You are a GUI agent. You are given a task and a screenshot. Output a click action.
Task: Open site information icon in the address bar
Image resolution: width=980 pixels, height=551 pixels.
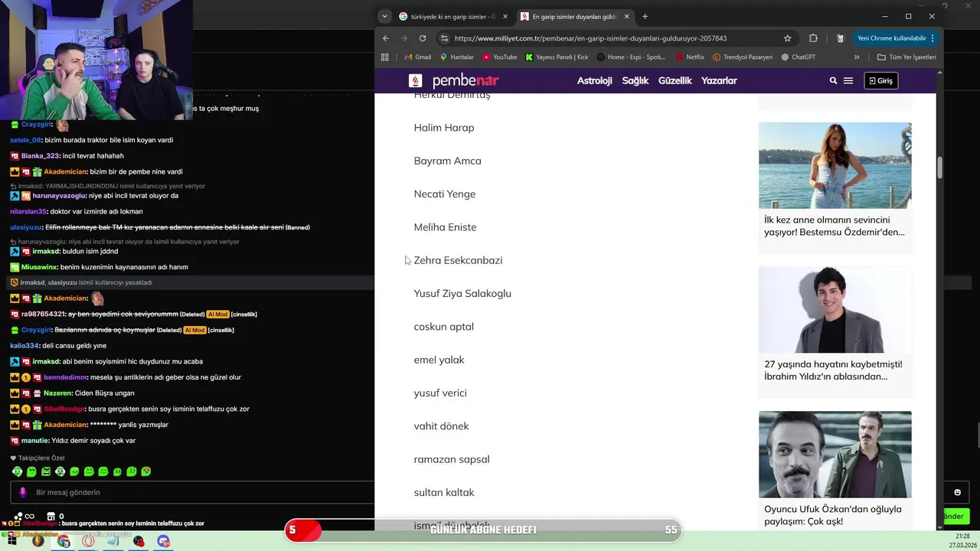click(444, 38)
